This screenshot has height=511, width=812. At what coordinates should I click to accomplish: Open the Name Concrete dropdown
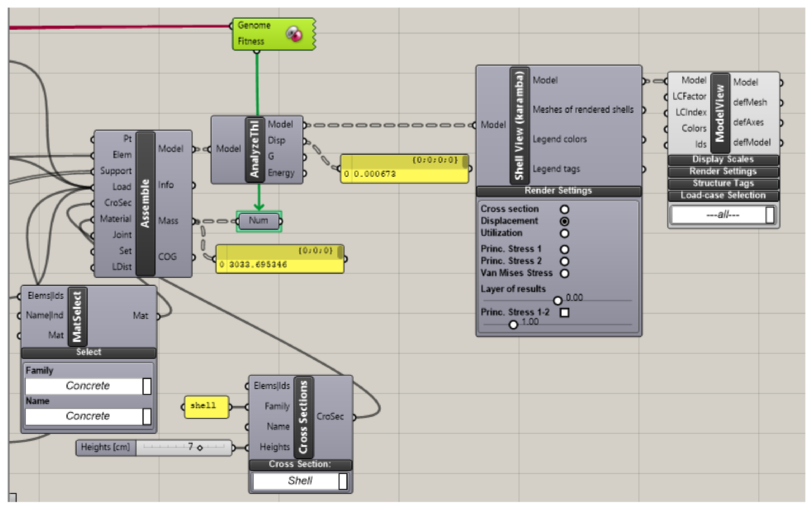(x=88, y=416)
